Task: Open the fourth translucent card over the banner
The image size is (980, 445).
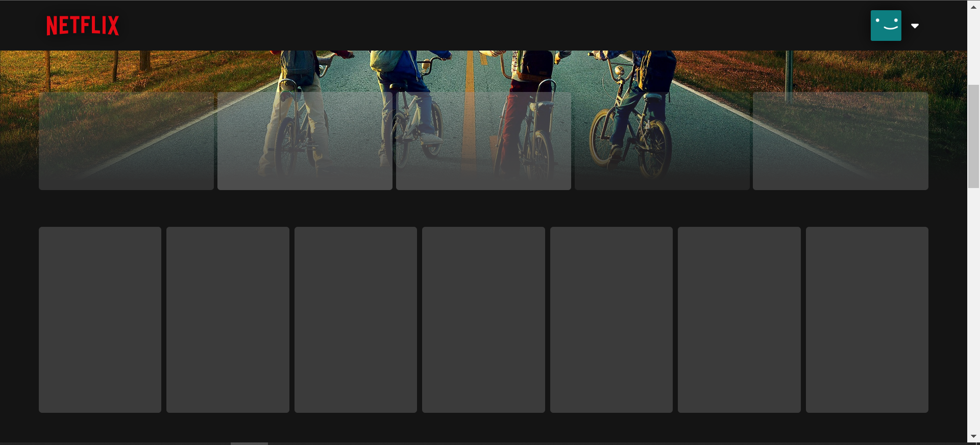Action: (662, 141)
